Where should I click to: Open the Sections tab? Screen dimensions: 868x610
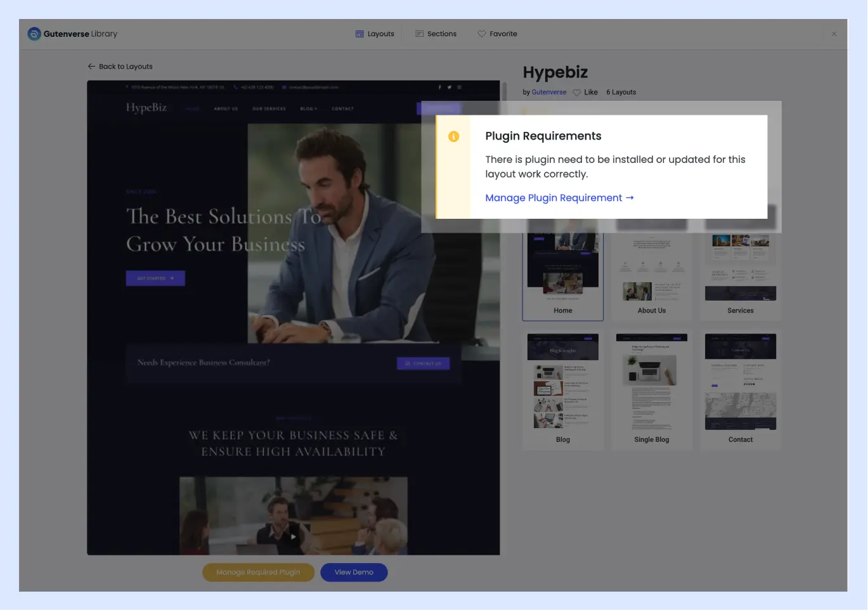point(436,34)
